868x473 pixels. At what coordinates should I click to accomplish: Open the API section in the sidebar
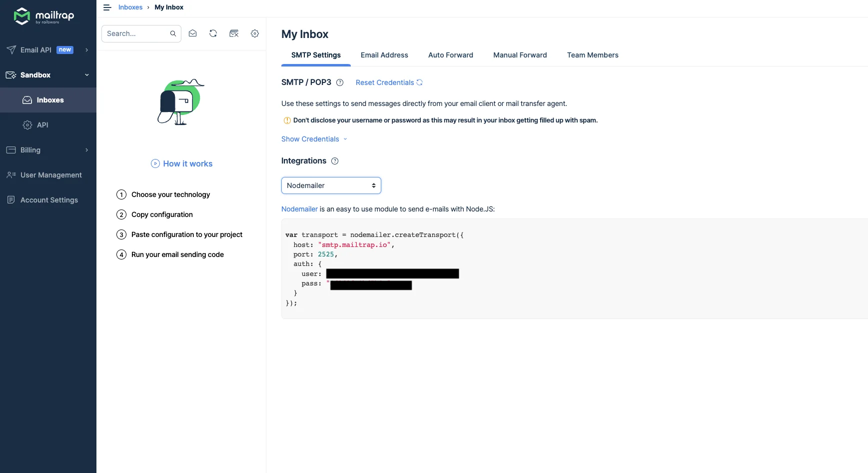(x=43, y=125)
